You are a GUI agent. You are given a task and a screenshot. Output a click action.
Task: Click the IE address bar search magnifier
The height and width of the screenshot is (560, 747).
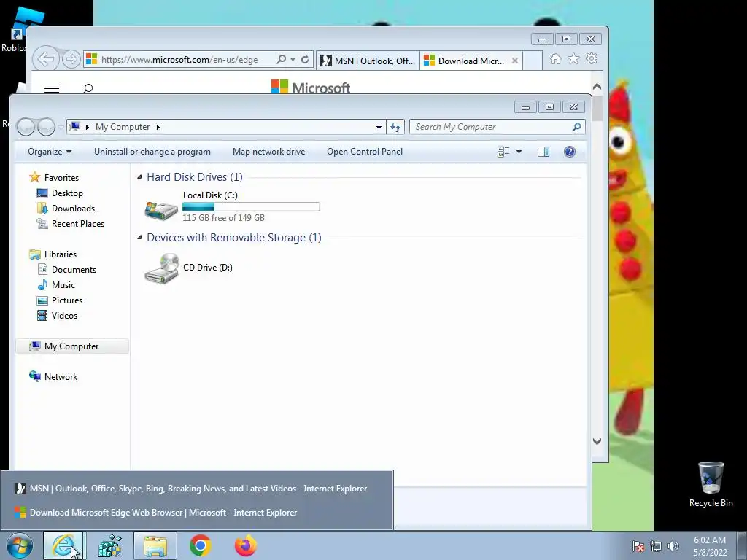point(282,59)
